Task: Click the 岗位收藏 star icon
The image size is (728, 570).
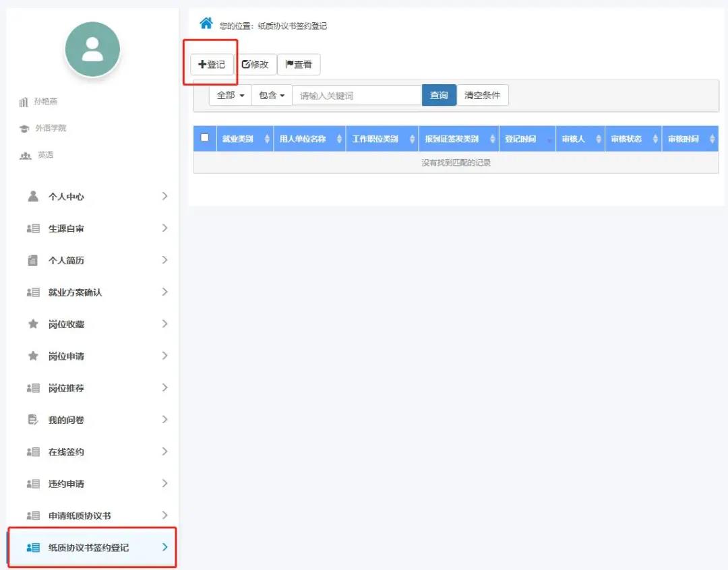Action: click(33, 324)
